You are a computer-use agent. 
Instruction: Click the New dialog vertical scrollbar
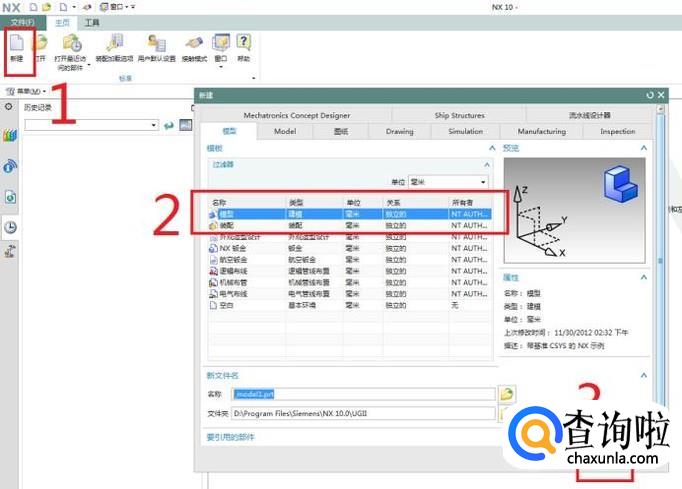pyautogui.click(x=660, y=261)
